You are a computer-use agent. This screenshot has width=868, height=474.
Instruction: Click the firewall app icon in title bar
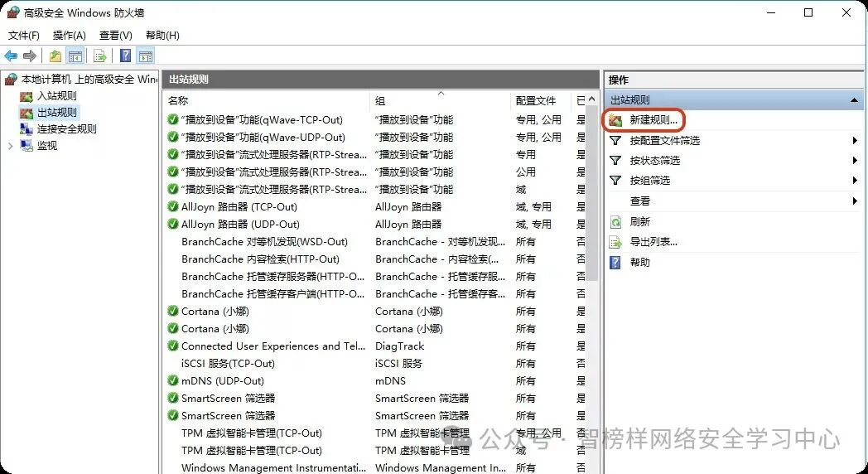(12, 12)
